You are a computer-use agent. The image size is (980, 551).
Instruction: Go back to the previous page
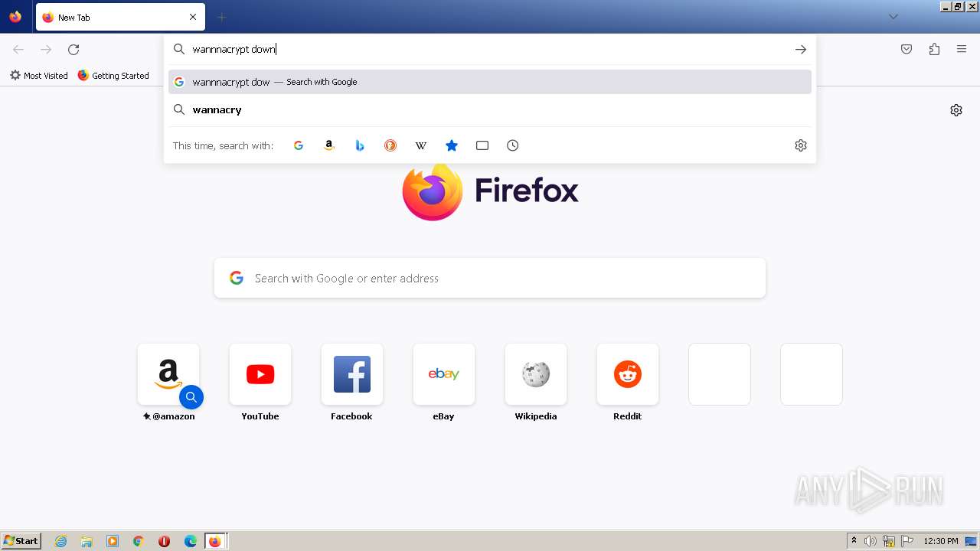pyautogui.click(x=18, y=50)
